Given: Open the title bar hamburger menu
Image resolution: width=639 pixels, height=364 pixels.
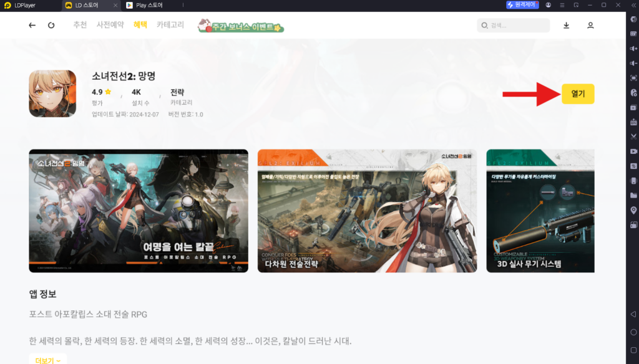Looking at the screenshot, I should tap(562, 5).
